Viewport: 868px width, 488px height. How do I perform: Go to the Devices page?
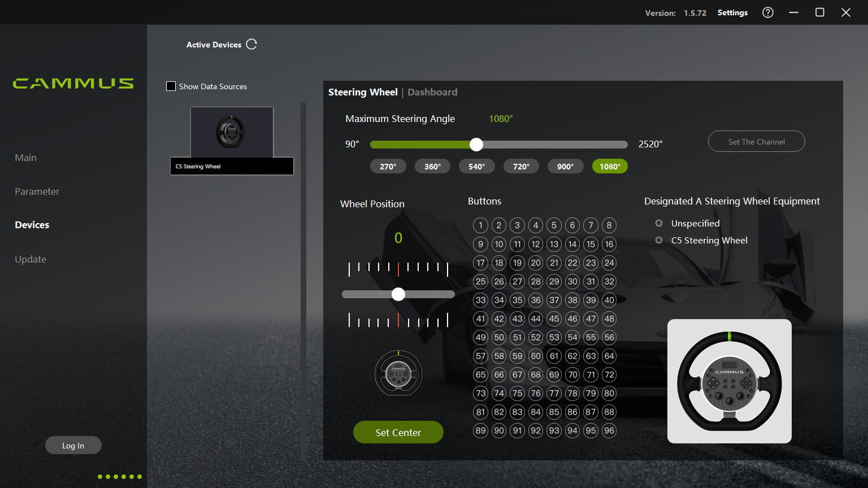[32, 225]
